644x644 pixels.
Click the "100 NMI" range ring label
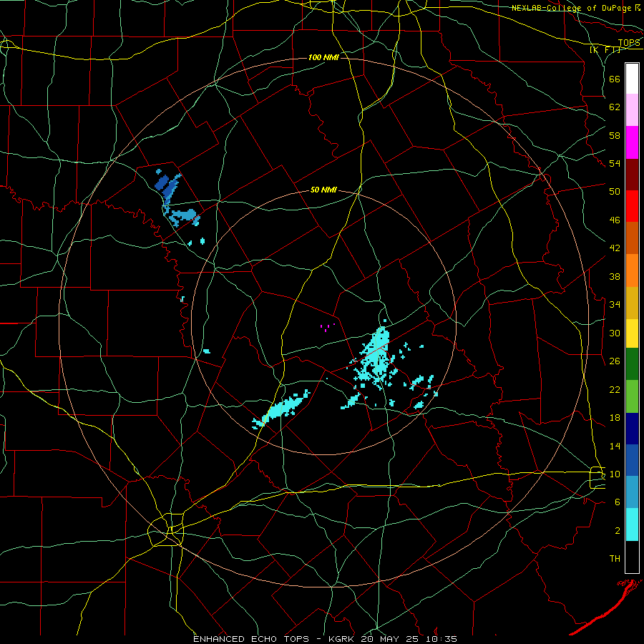coord(323,57)
